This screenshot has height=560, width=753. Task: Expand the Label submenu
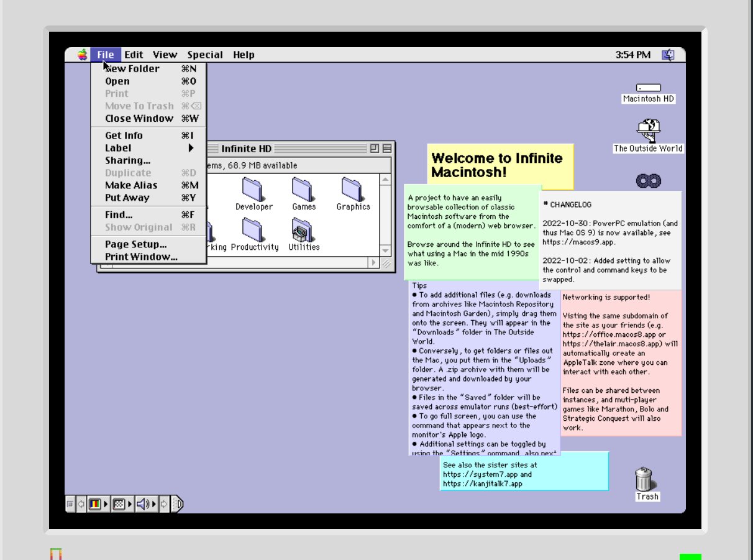[148, 148]
